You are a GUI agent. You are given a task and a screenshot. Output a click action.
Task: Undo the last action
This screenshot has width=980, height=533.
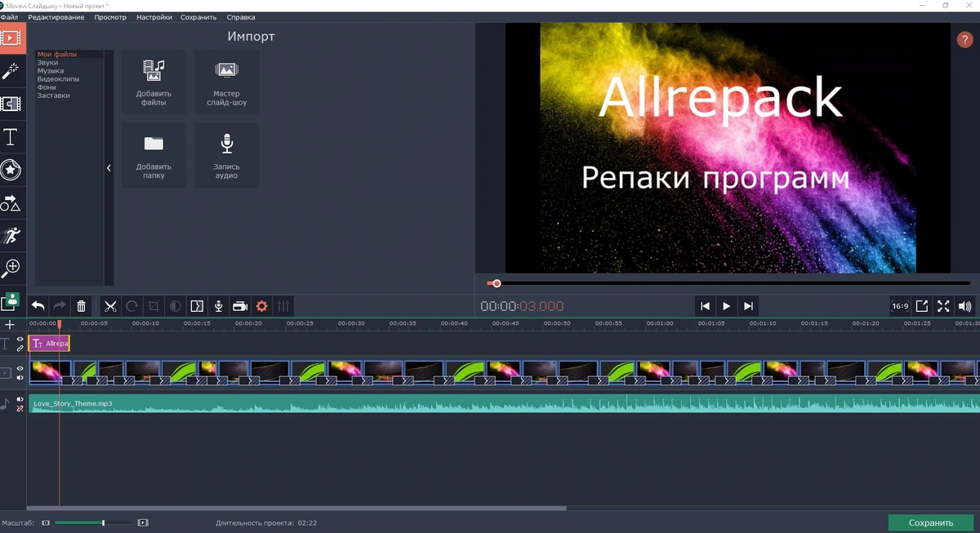coord(38,306)
